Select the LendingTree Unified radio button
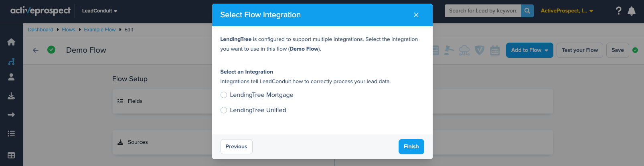The image size is (644, 166). pyautogui.click(x=224, y=110)
